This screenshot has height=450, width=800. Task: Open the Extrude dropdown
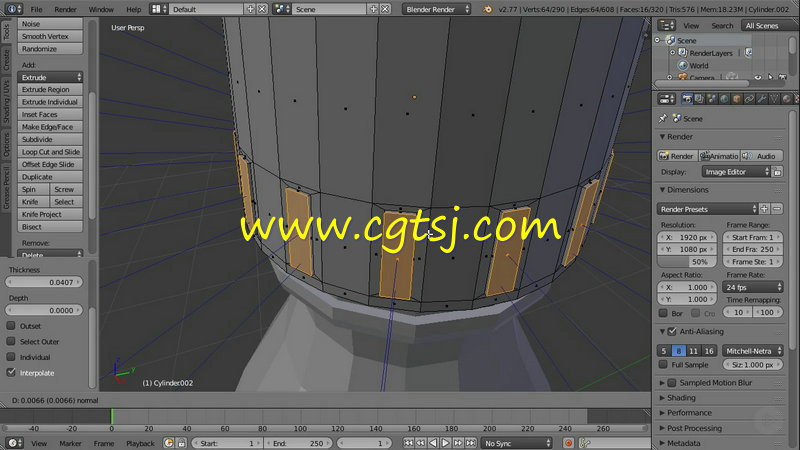[x=50, y=77]
